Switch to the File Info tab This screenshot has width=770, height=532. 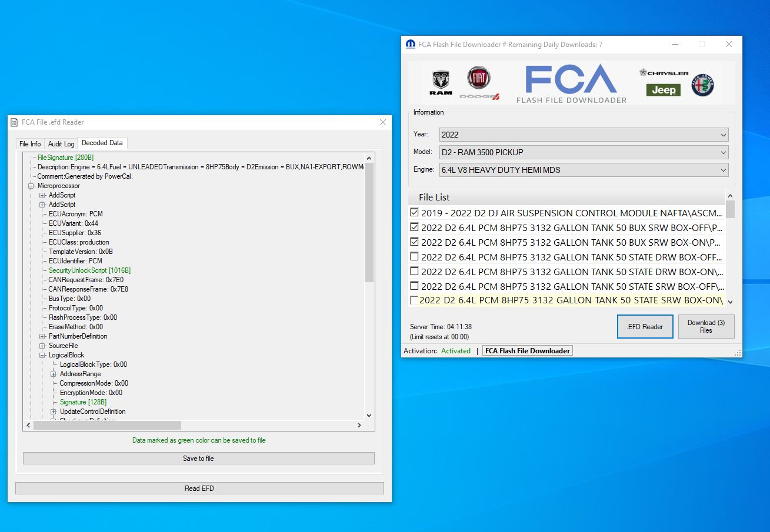30,143
